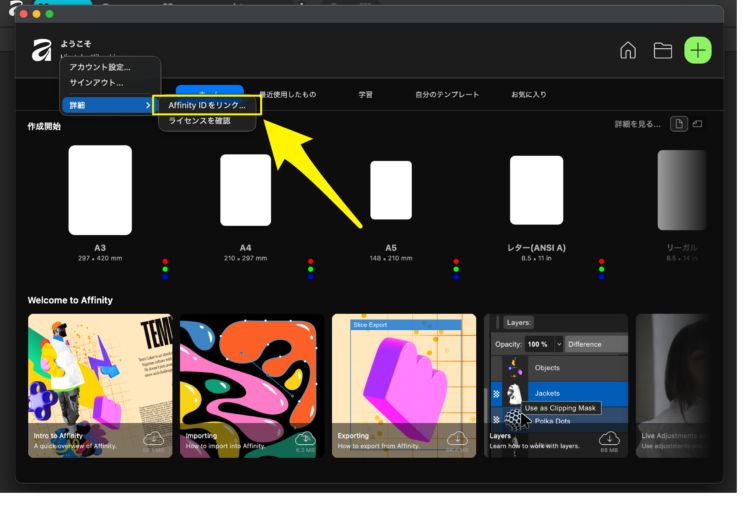Open アカウント設定... from account menu
Viewport: 750px width, 506px height.
point(99,67)
